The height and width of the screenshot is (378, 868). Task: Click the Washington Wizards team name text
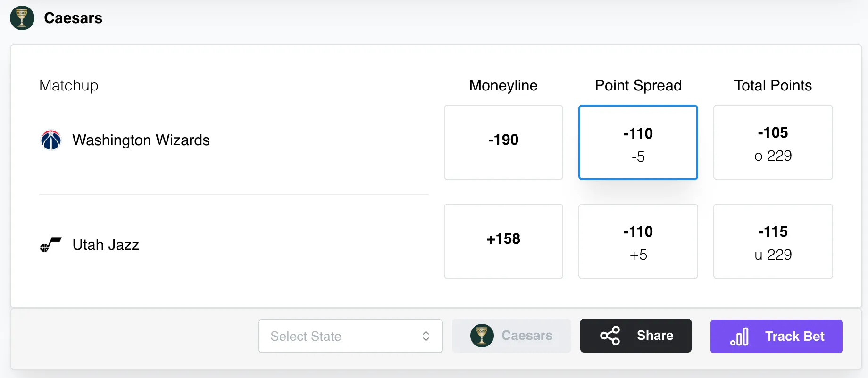(x=141, y=140)
